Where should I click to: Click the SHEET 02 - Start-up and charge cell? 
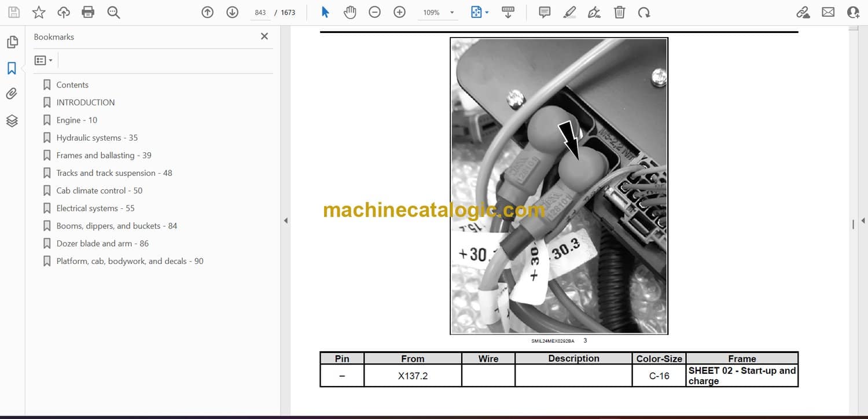pyautogui.click(x=742, y=376)
